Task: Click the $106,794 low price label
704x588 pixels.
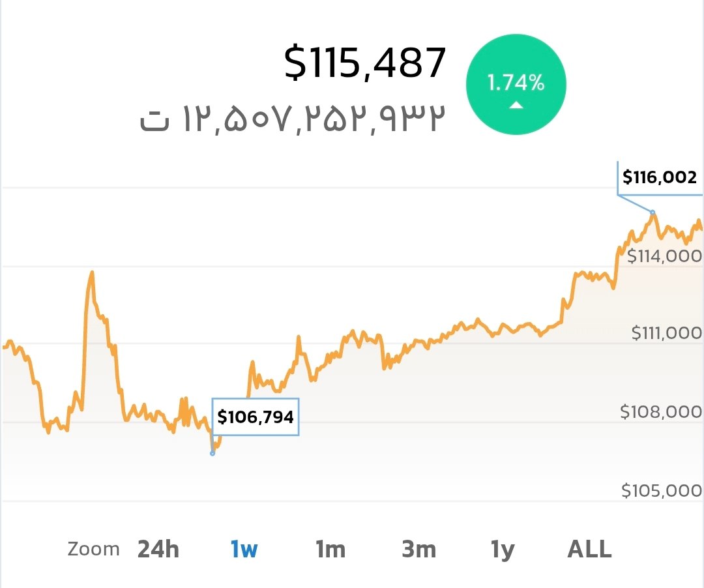Action: [x=256, y=417]
